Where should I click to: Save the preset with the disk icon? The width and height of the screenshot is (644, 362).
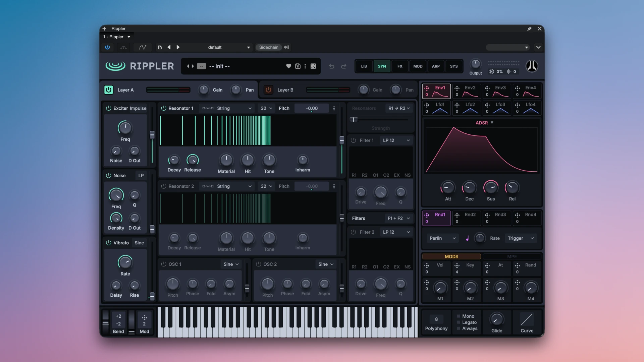coord(298,66)
